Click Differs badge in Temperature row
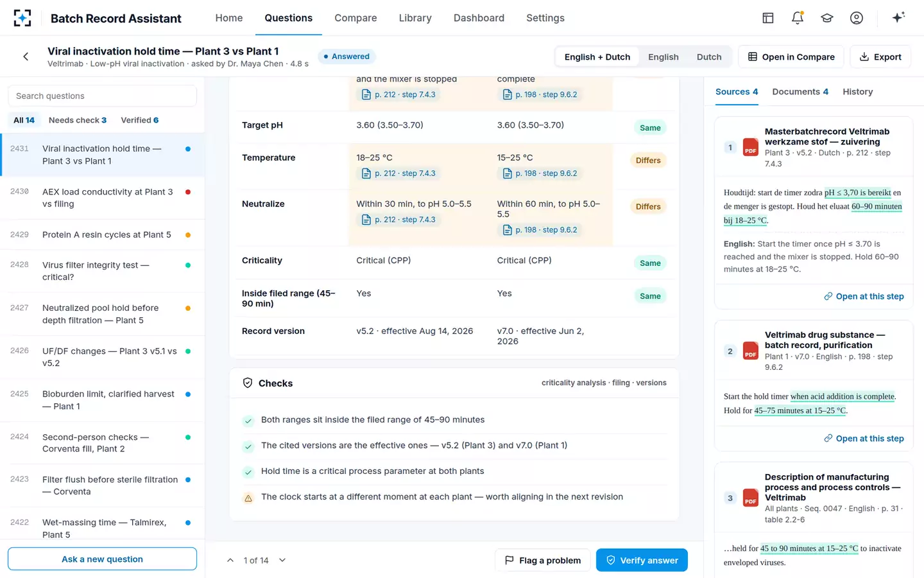The width and height of the screenshot is (924, 578). [x=648, y=161]
